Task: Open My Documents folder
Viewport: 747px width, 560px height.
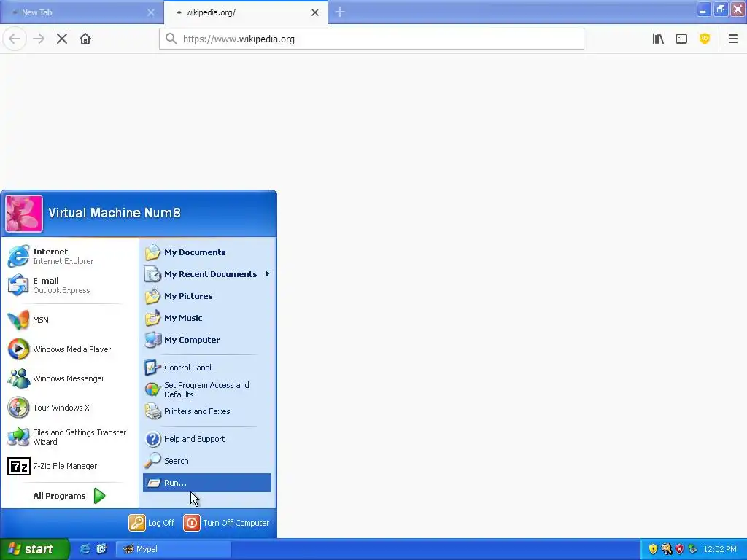Action: (x=206, y=252)
